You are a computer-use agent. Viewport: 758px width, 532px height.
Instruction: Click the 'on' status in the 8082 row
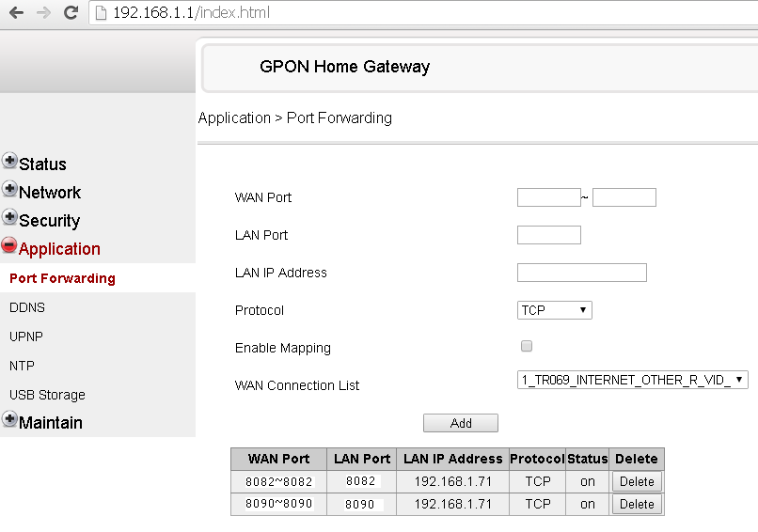point(588,482)
